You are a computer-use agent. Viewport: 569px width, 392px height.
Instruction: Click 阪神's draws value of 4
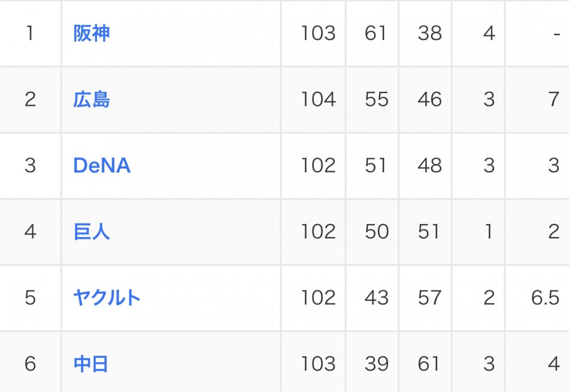[x=489, y=33]
